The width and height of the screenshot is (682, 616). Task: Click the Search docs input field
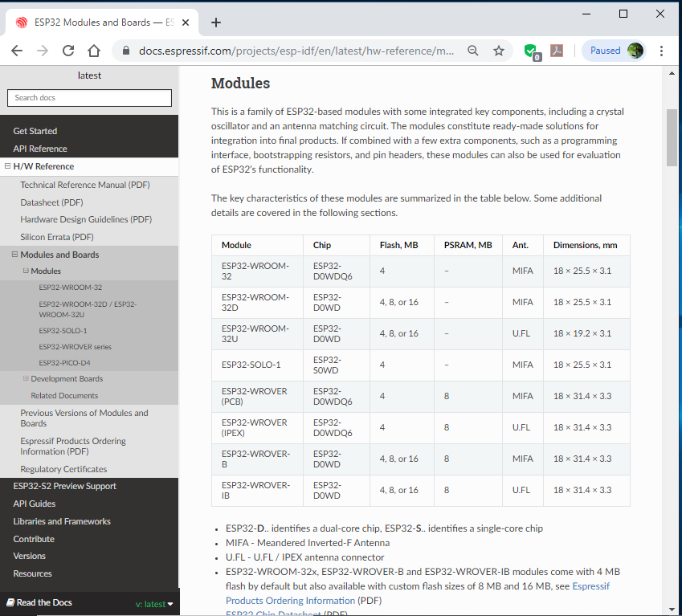click(90, 98)
